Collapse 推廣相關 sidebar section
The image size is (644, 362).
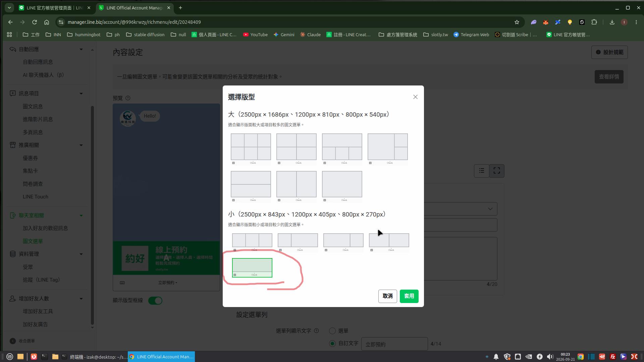pos(81,145)
